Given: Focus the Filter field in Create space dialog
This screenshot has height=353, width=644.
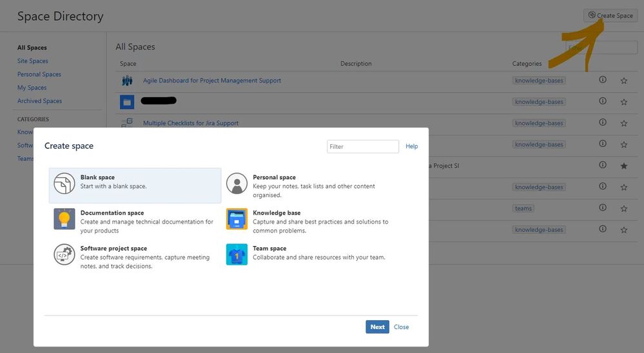Looking at the screenshot, I should pos(363,146).
